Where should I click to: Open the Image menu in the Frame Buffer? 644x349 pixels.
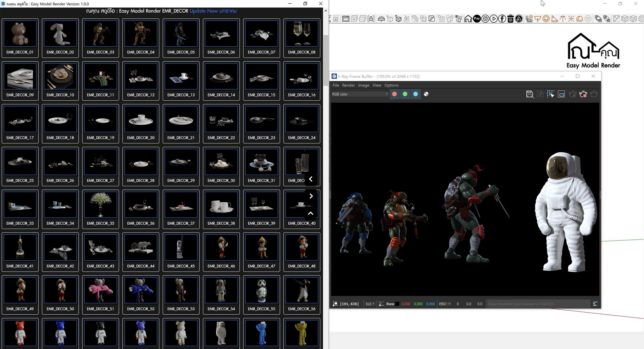(x=364, y=85)
